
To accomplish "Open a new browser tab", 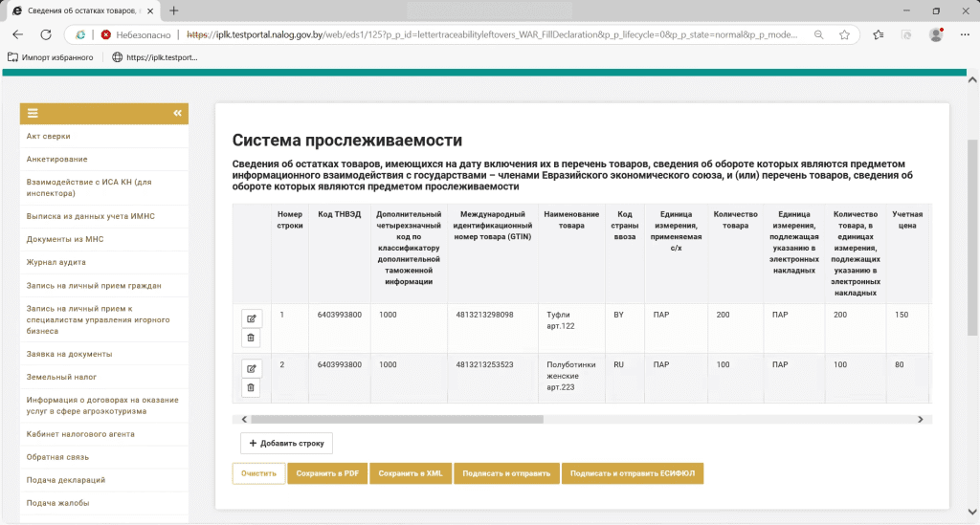I will pyautogui.click(x=174, y=11).
